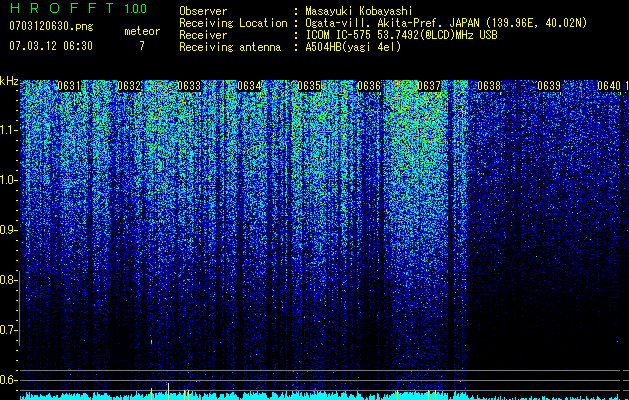Image resolution: width=629 pixels, height=400 pixels.
Task: Click the 0.8 kHz axis tick label
Action: coord(8,280)
